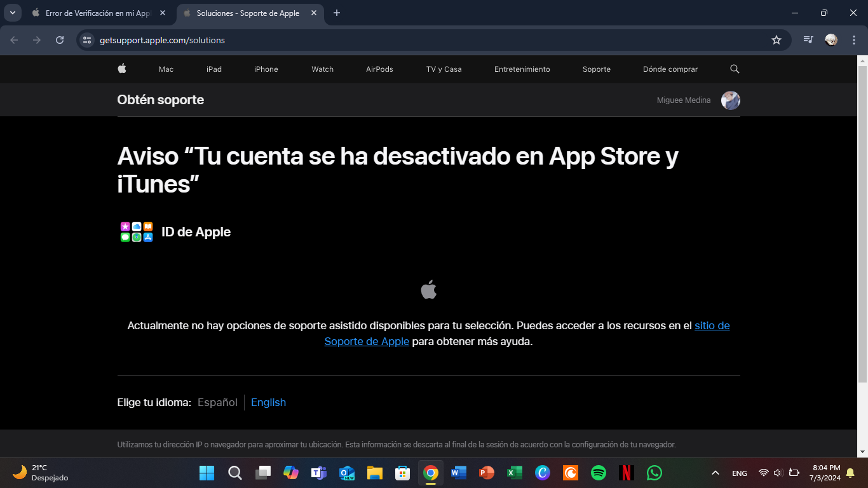Show hidden system tray icons chevron

point(715,473)
